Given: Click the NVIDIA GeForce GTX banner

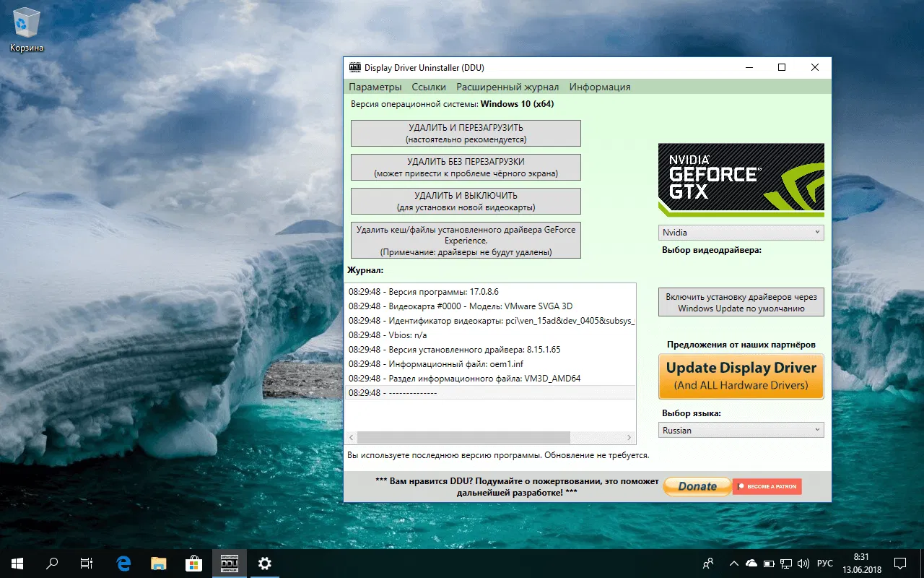Looking at the screenshot, I should tap(741, 180).
